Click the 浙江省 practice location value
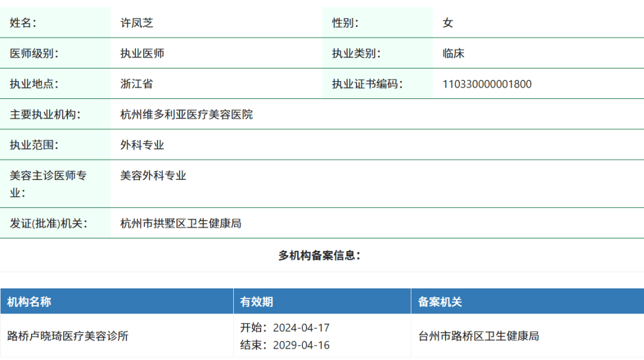644x360 pixels. 137,83
